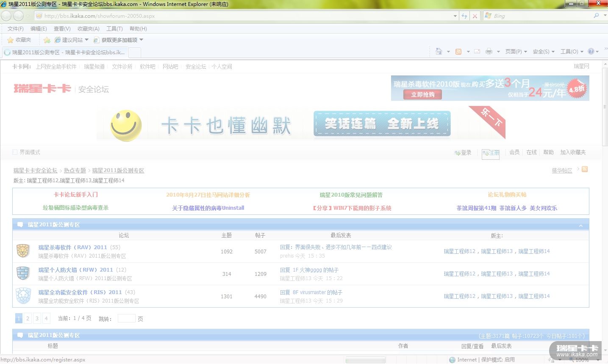Image resolution: width=608 pixels, height=364 pixels.
Task: Click the 热点专题 breadcrumb link
Action: pyautogui.click(x=75, y=170)
